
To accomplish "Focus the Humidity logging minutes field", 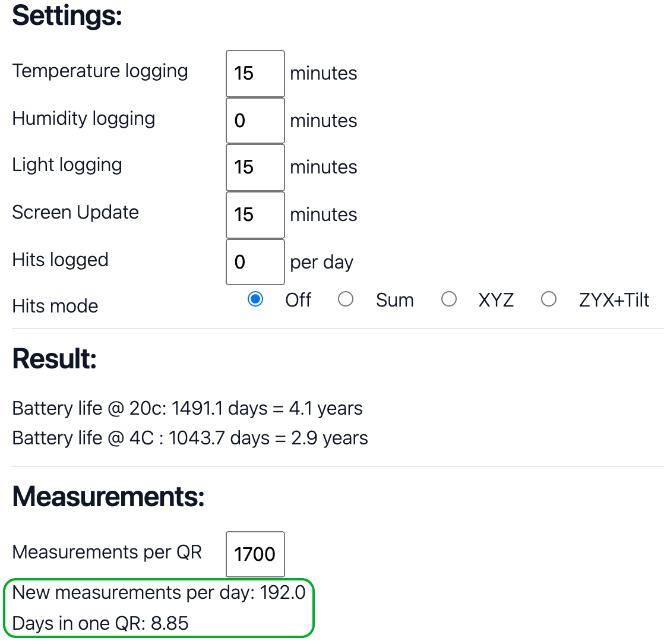I will tap(255, 121).
